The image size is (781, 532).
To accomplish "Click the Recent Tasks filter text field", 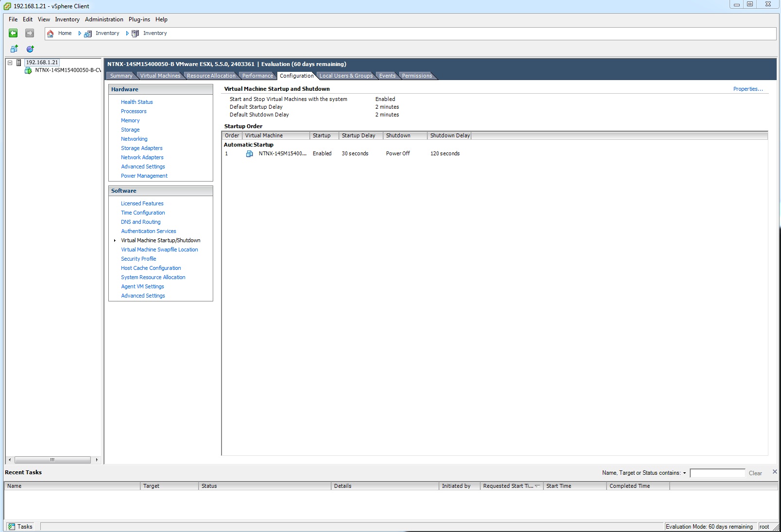I will pos(717,473).
